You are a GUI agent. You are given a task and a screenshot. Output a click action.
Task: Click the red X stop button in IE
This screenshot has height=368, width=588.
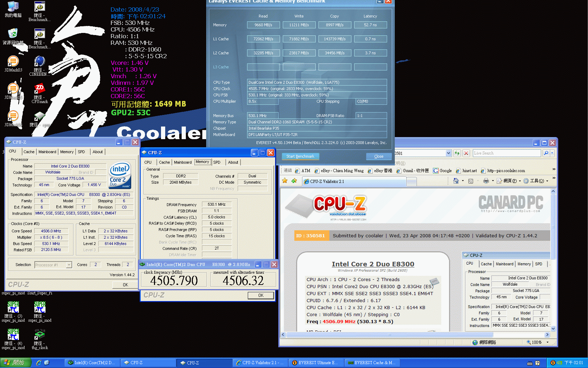(466, 153)
